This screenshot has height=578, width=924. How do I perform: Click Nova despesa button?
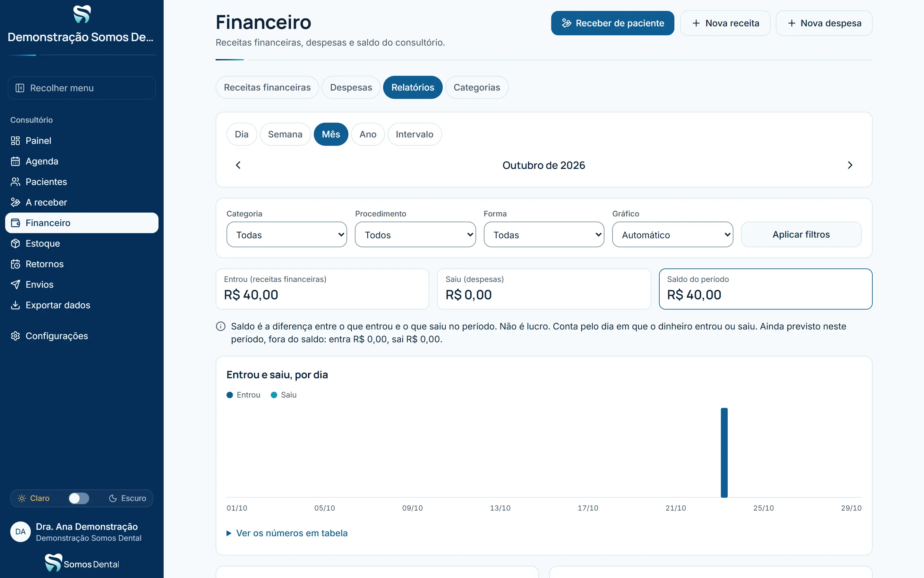point(824,23)
